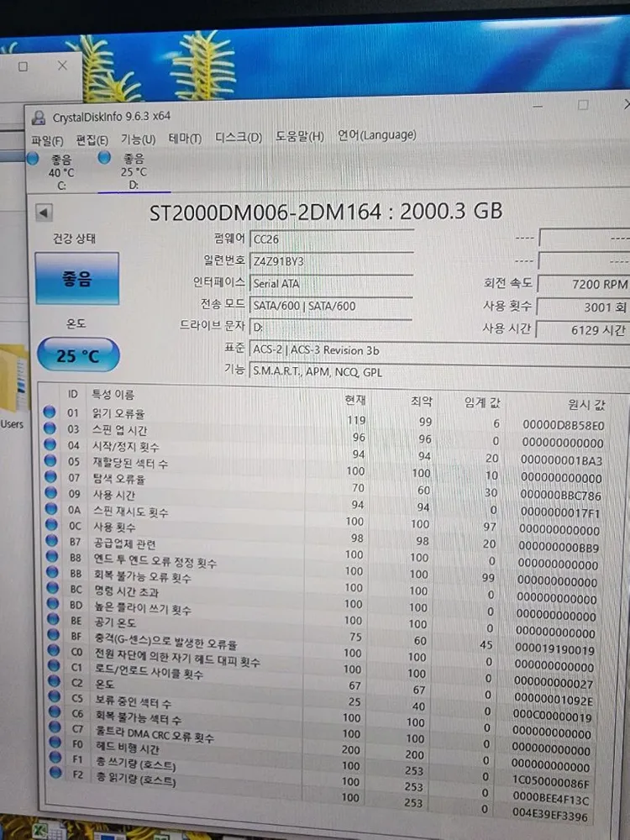The height and width of the screenshot is (840, 630).
Task: Click raw value 00000D8B58E0
Action: [564, 426]
